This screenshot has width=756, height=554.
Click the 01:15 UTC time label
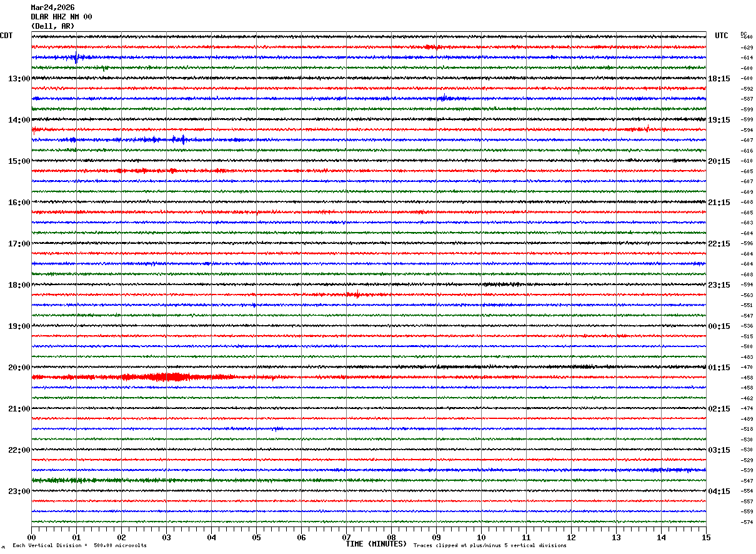(719, 368)
